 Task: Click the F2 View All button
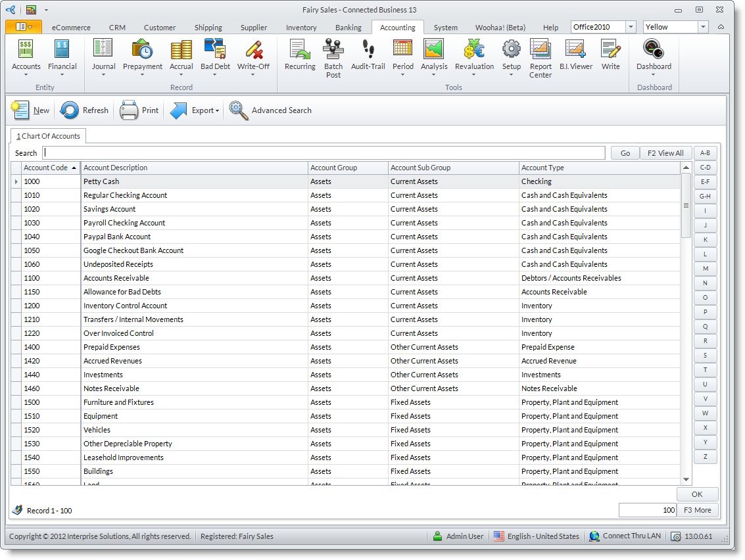click(x=665, y=153)
